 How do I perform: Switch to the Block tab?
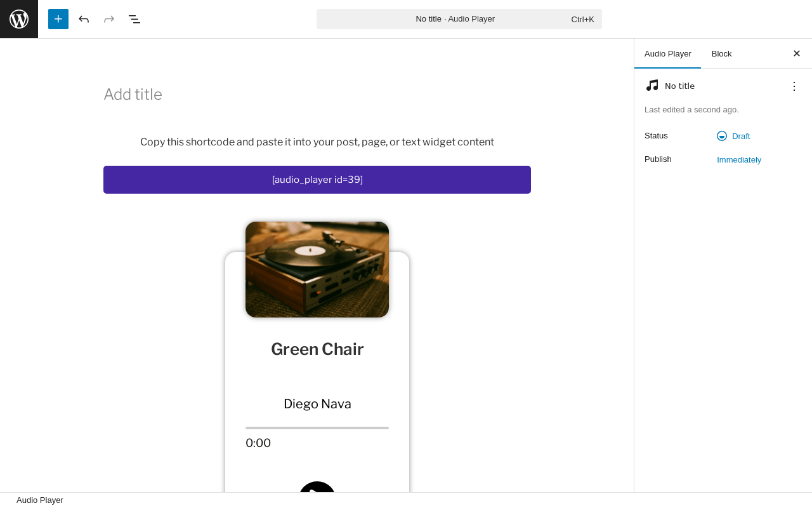[722, 53]
